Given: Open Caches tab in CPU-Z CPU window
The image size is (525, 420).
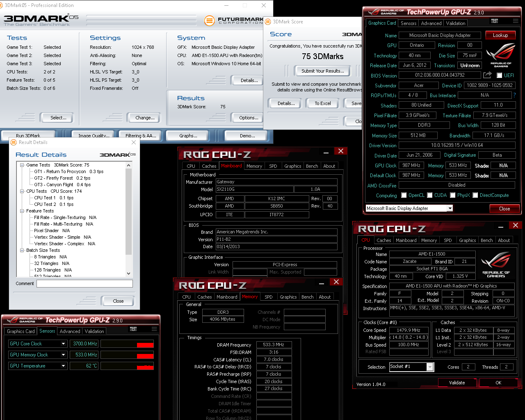Looking at the screenshot, I should click(x=384, y=240).
